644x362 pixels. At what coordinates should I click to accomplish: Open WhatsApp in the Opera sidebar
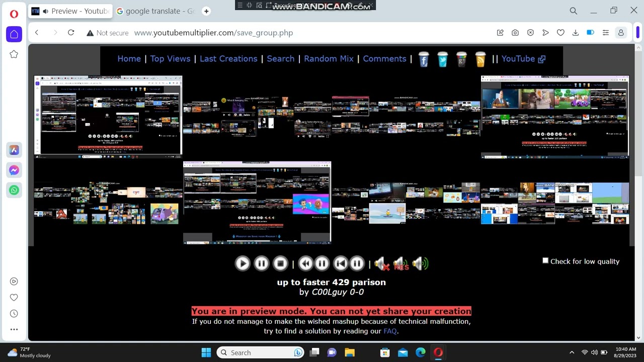(x=14, y=190)
